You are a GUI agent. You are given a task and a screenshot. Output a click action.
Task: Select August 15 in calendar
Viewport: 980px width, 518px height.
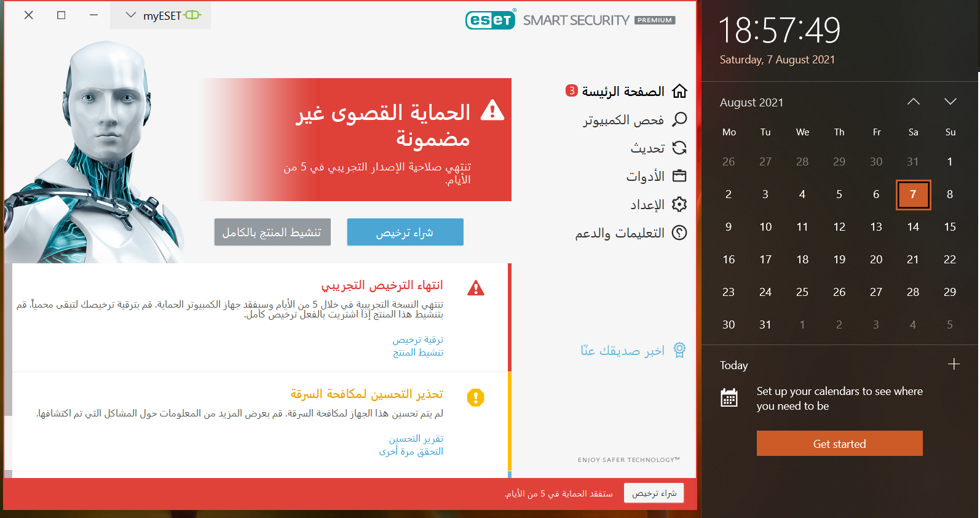(950, 227)
